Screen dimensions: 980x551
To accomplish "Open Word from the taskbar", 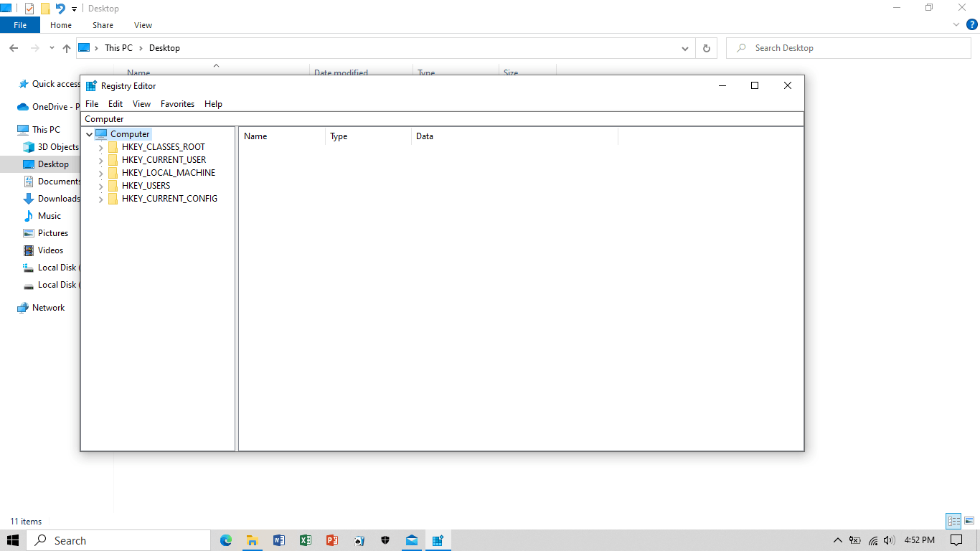I will (279, 540).
